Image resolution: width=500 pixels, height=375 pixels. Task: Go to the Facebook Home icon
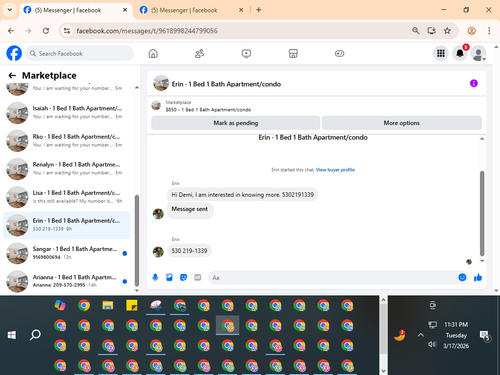[153, 53]
